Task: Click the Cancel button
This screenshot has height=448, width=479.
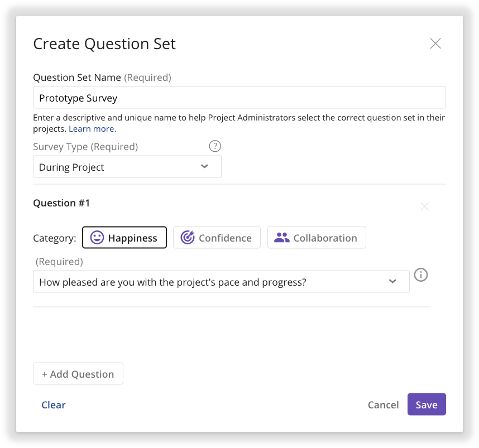Action: 383,404
